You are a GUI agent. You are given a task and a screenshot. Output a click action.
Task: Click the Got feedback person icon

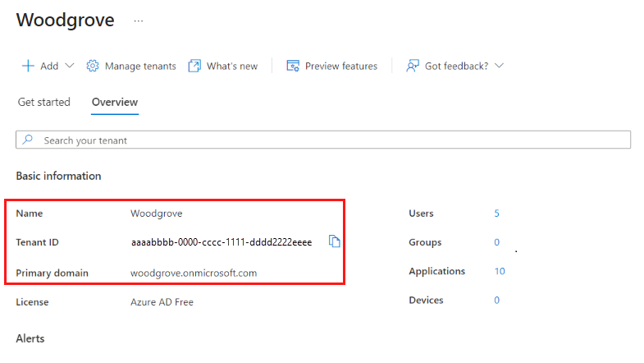pyautogui.click(x=413, y=66)
